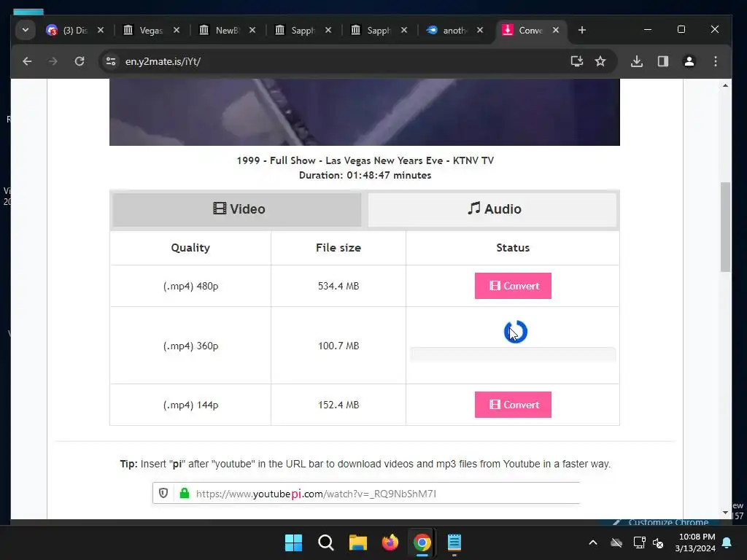Close the active Conve tab
747x560 pixels.
555,30
